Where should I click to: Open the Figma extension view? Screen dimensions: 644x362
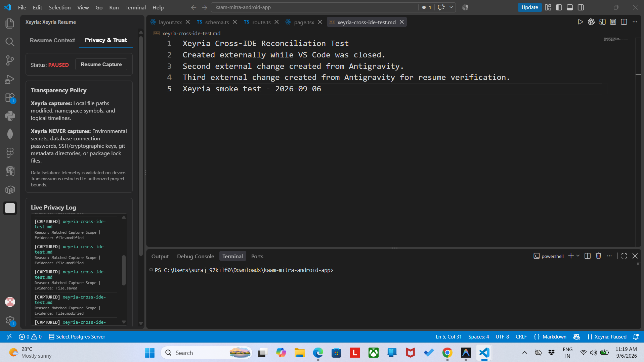10,153
